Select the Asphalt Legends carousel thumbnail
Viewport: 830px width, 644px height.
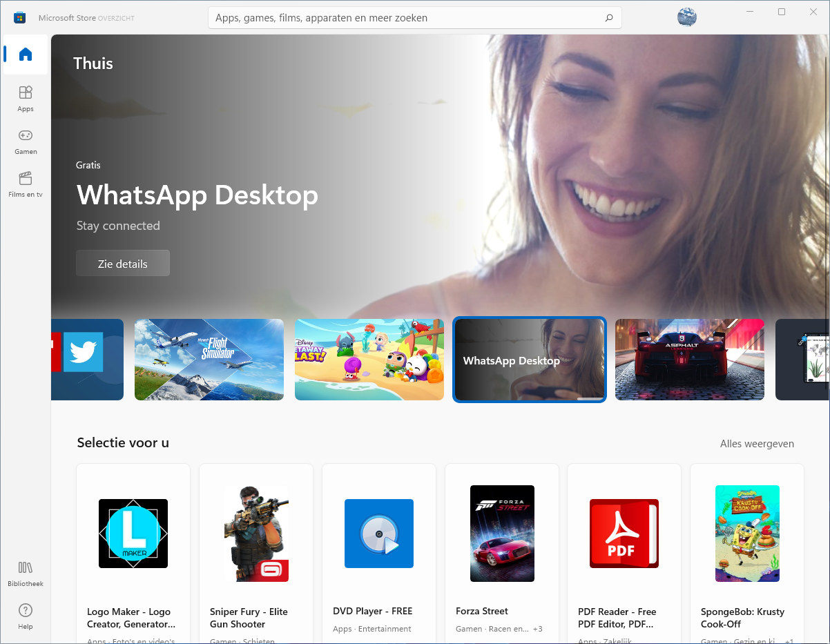tap(689, 360)
